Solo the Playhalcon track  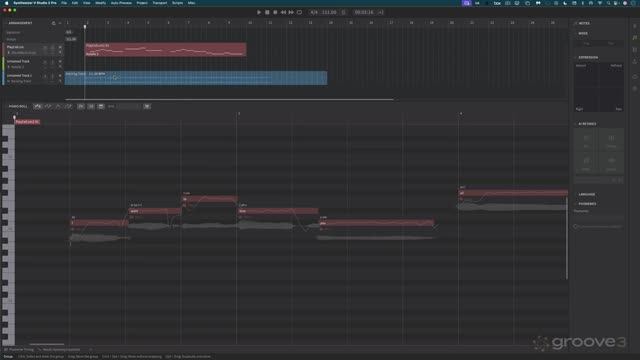point(52,47)
